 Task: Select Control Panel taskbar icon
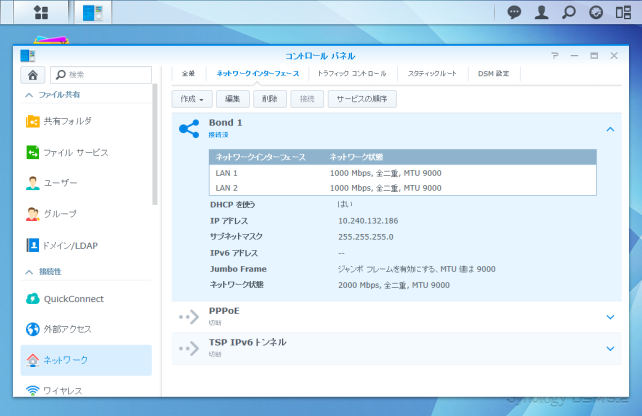point(93,12)
